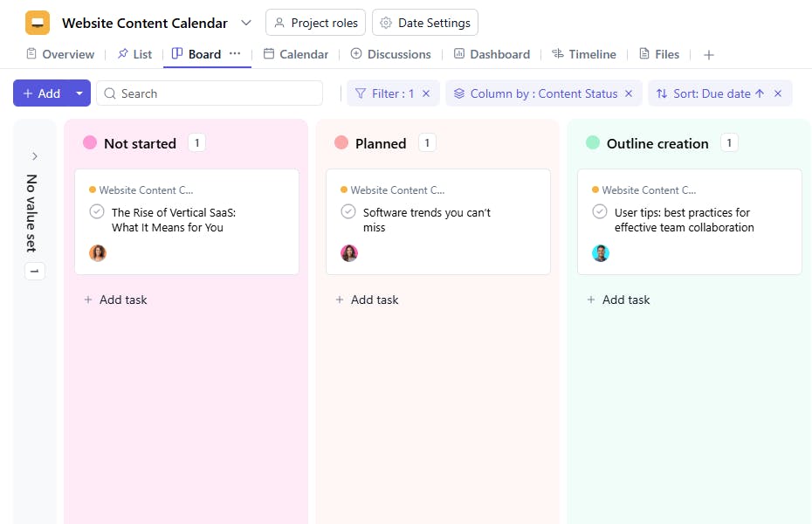Screen dimensions: 812x524
Task: Clear the Column by Content Status grouping
Action: pos(629,93)
